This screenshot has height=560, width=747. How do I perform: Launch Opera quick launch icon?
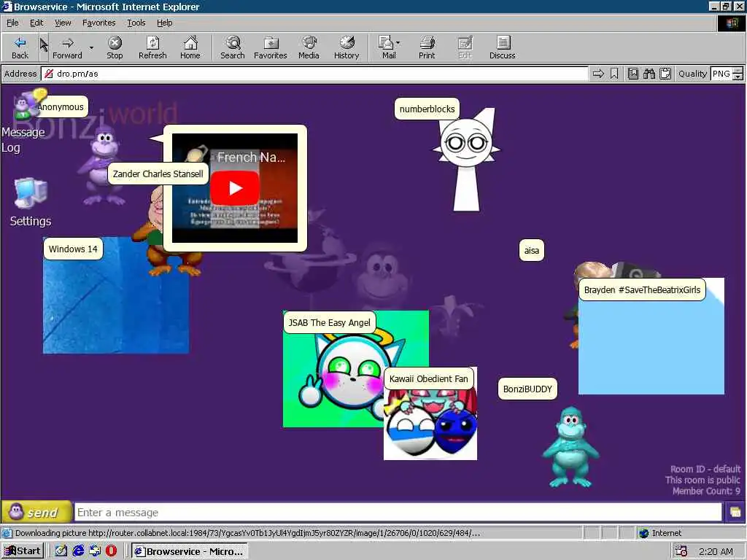click(x=111, y=551)
